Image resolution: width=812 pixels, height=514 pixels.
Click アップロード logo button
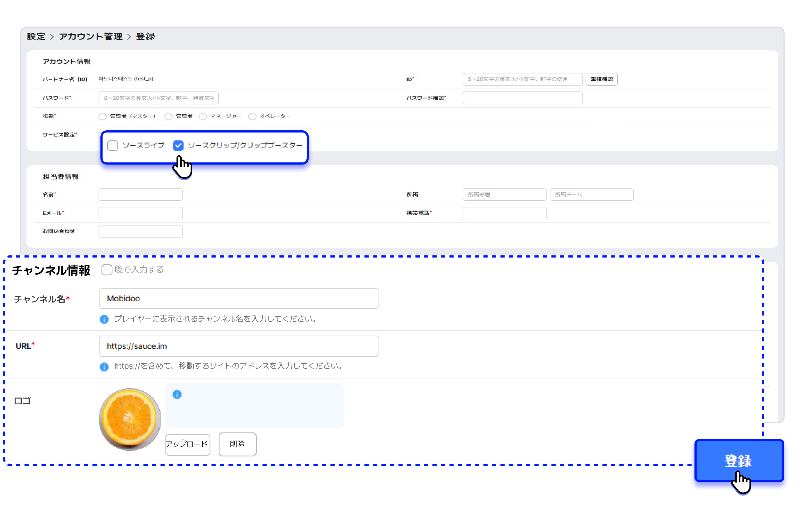188,444
